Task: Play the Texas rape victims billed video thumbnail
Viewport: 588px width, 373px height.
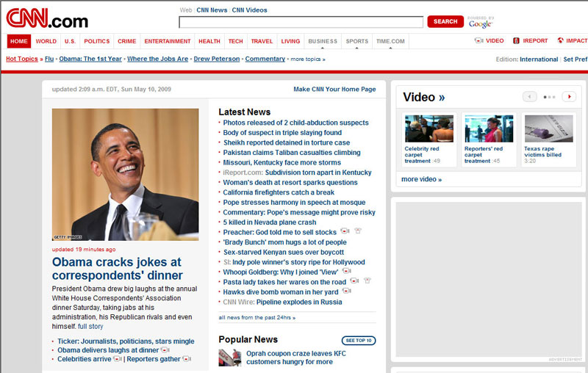Action: (548, 128)
